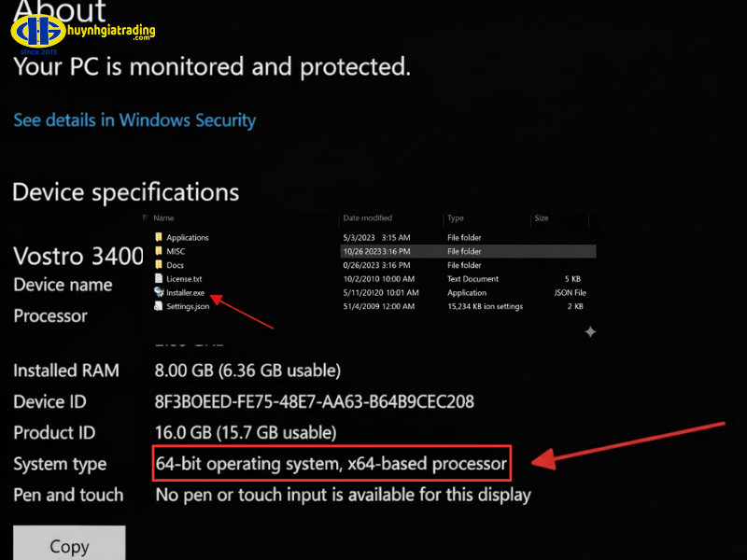The image size is (747, 560).
Task: Click the Installed RAM value
Action: [x=247, y=371]
